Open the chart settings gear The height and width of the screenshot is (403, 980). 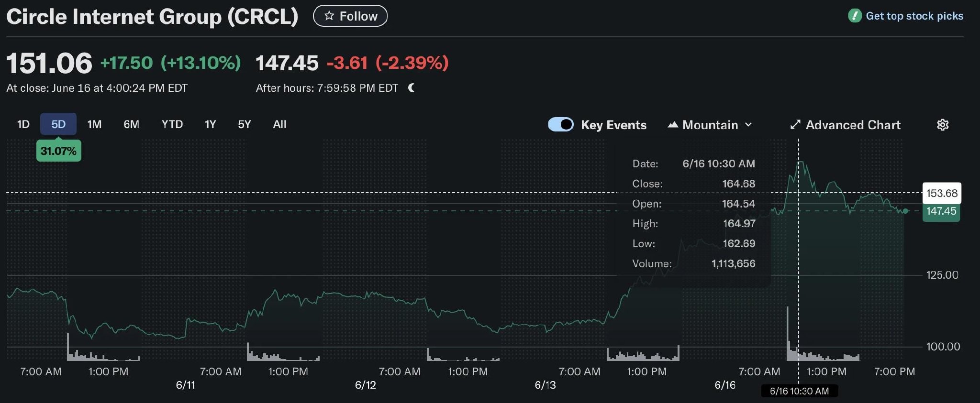[x=942, y=125]
